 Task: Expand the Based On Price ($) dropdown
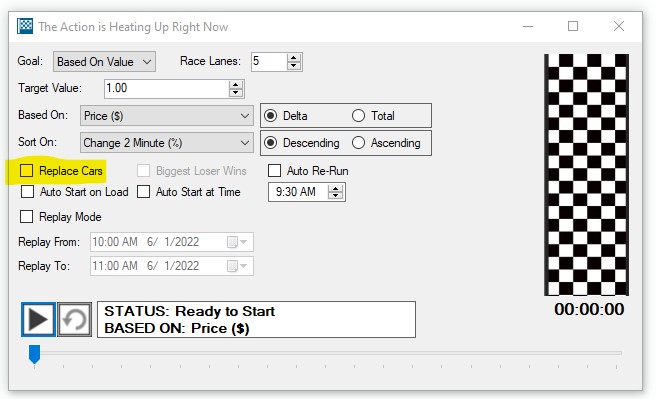[167, 115]
